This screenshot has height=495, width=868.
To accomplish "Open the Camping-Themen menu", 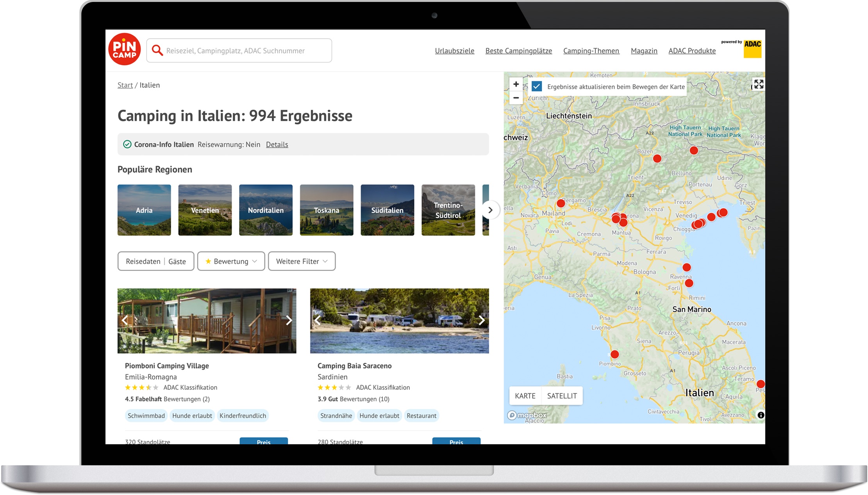I will 591,51.
